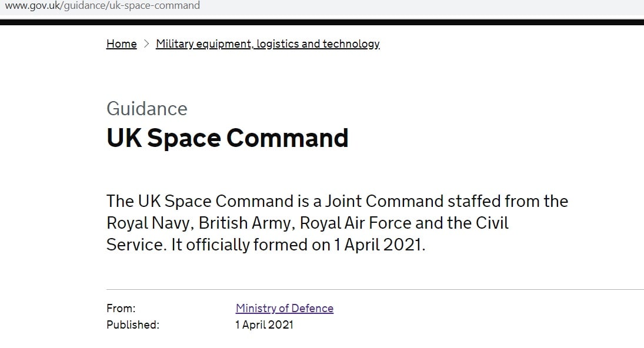Click the Home breadcrumb link
The width and height of the screenshot is (644, 348).
[121, 44]
